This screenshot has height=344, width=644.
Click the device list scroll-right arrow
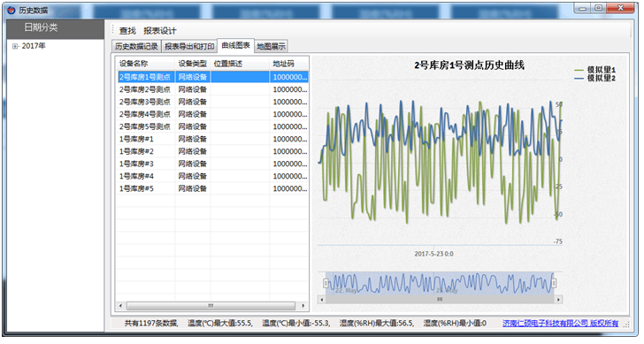click(x=303, y=306)
